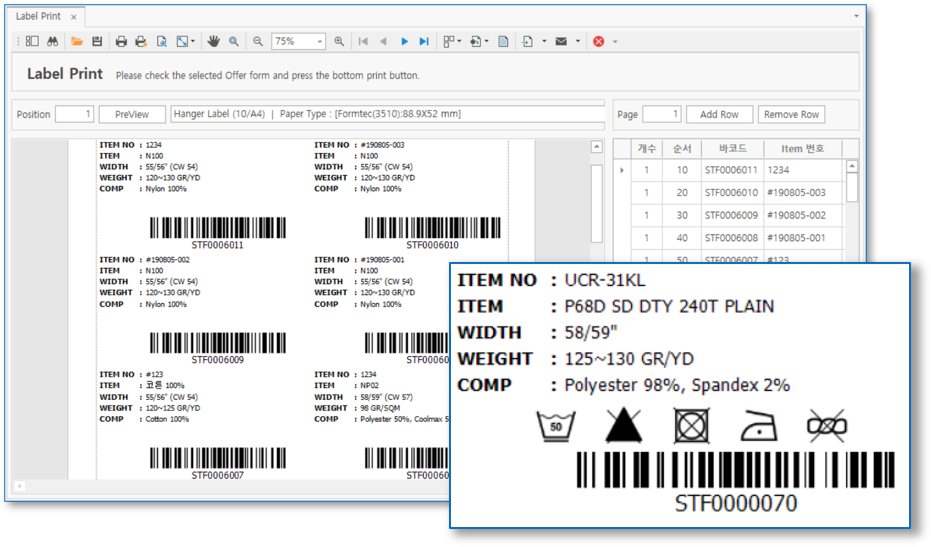Expand the send email dropdown arrow
This screenshot has height=547, width=931.
pos(577,42)
